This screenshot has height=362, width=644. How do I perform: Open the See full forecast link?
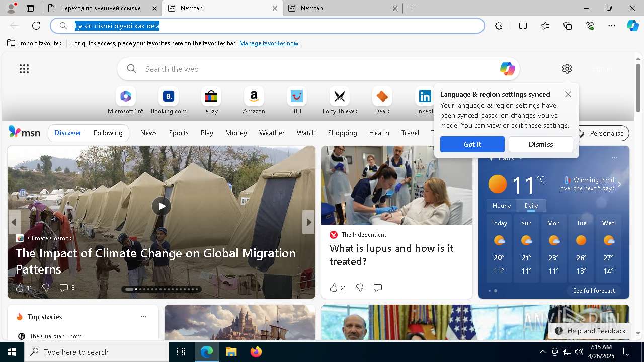pyautogui.click(x=594, y=291)
